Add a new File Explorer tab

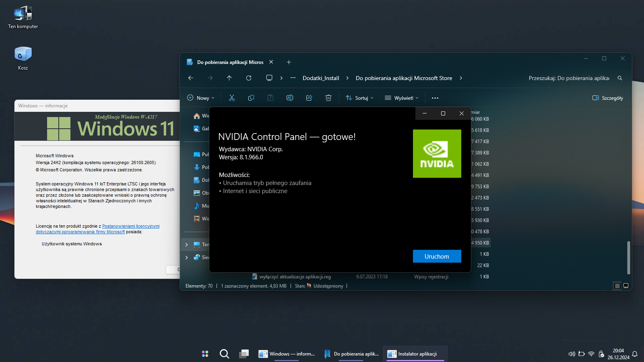(x=289, y=62)
